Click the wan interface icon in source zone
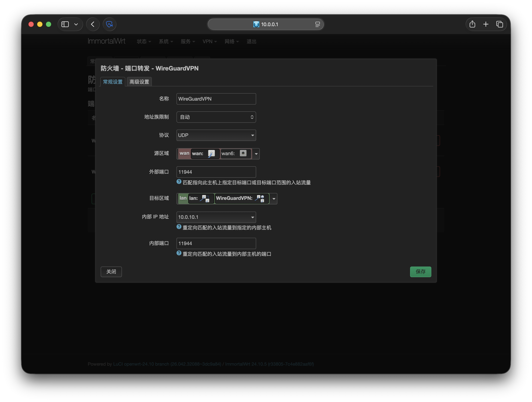The height and width of the screenshot is (402, 532). 211,153
